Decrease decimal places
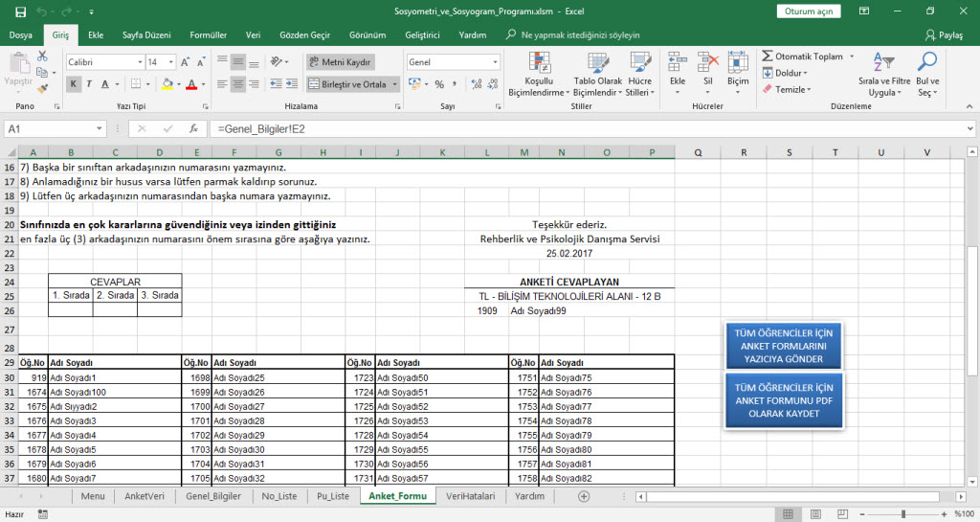 (x=493, y=83)
